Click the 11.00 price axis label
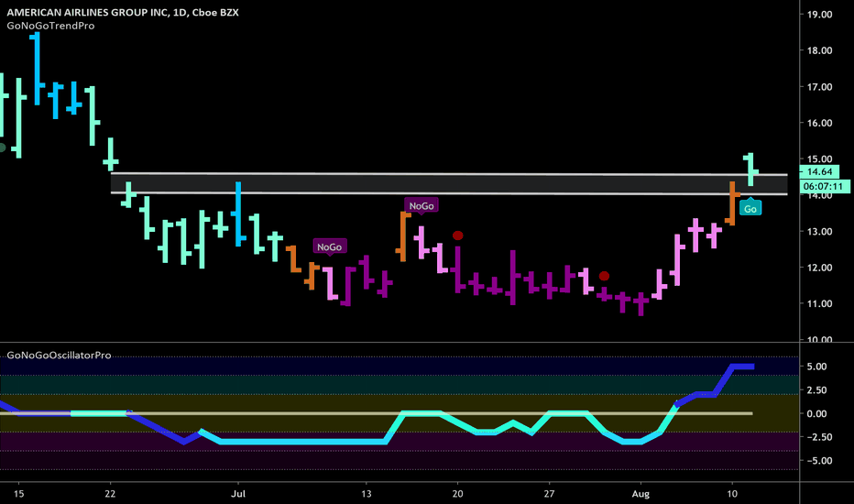854x504 pixels. click(x=819, y=304)
